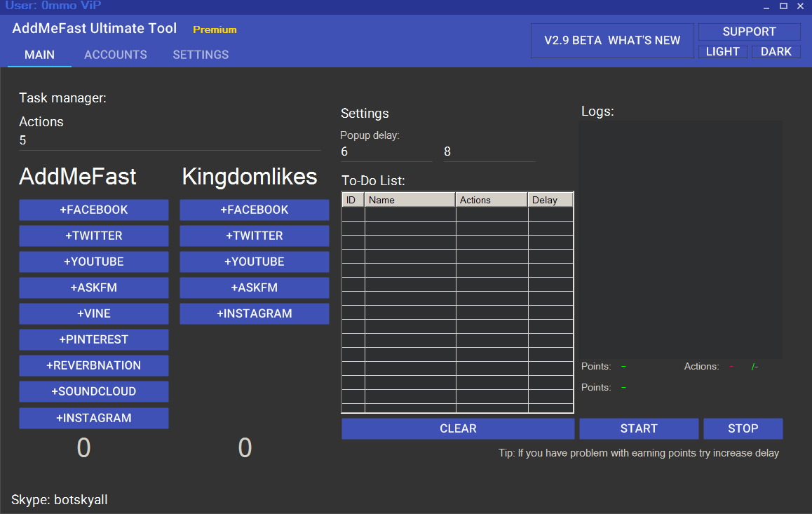Image resolution: width=812 pixels, height=514 pixels.
Task: Add Reverbnation task under AddMeFast
Action: (x=94, y=365)
